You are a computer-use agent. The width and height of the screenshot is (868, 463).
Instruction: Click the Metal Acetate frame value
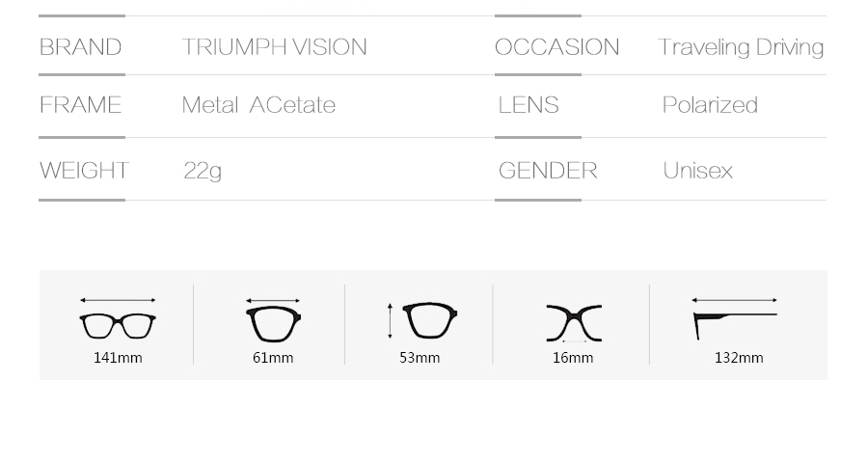pos(258,105)
